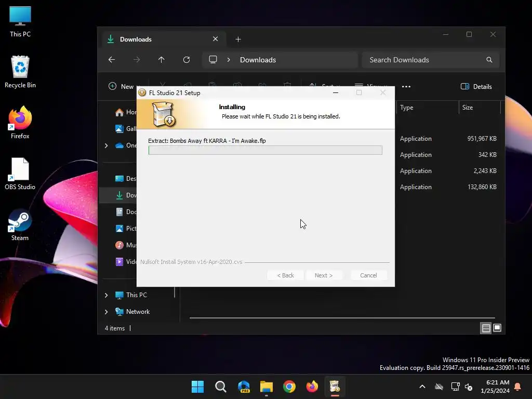Minimize the FL Studio 21 Setup window

coord(336,92)
